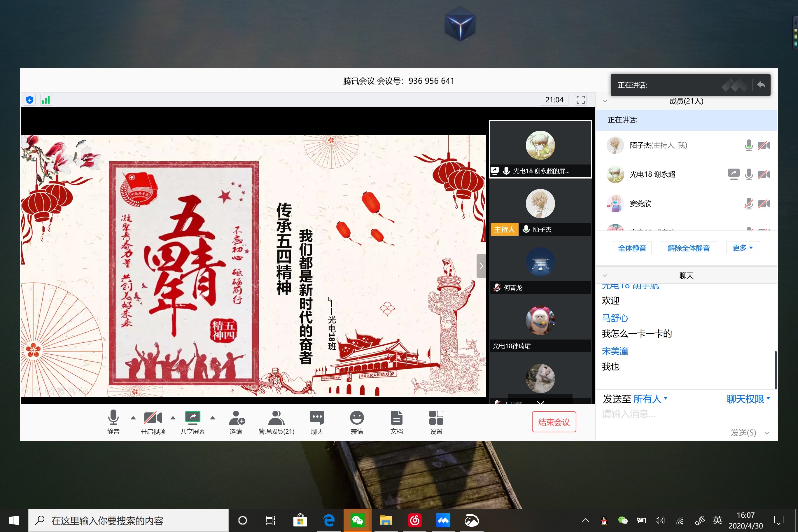The height and width of the screenshot is (532, 798).
Task: Toggle mute (静音) microphone button
Action: tap(113, 418)
